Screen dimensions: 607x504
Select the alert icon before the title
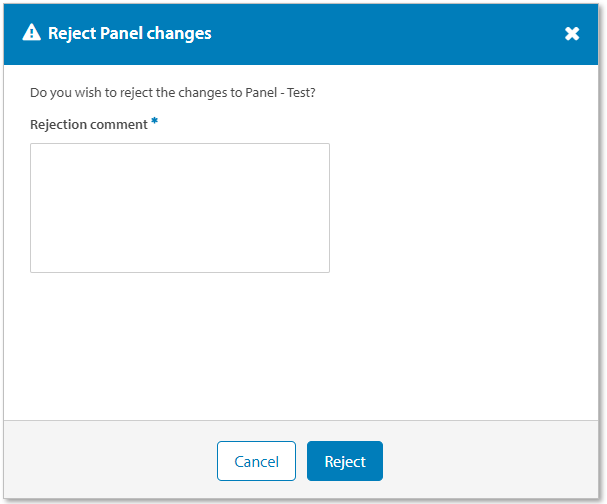(31, 33)
